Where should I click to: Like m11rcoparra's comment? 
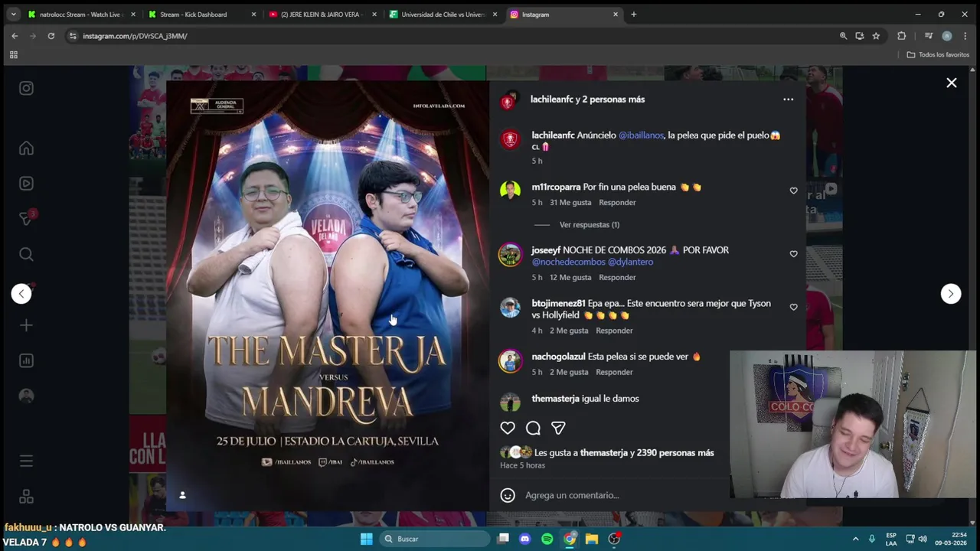[793, 191]
